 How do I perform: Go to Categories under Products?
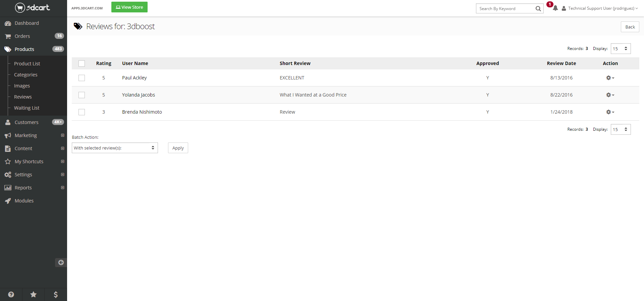25,75
